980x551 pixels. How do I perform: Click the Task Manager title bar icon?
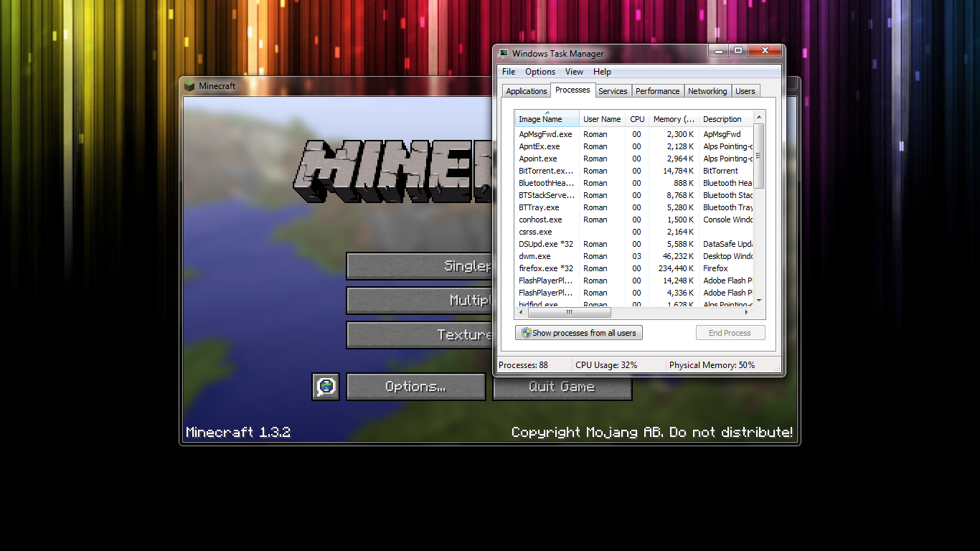tap(504, 53)
